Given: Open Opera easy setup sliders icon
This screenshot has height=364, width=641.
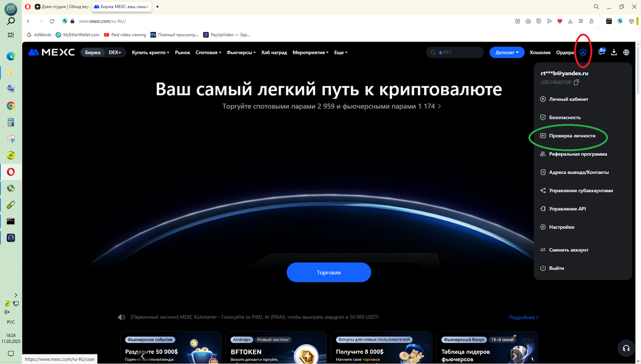Looking at the screenshot, I should 581,21.
